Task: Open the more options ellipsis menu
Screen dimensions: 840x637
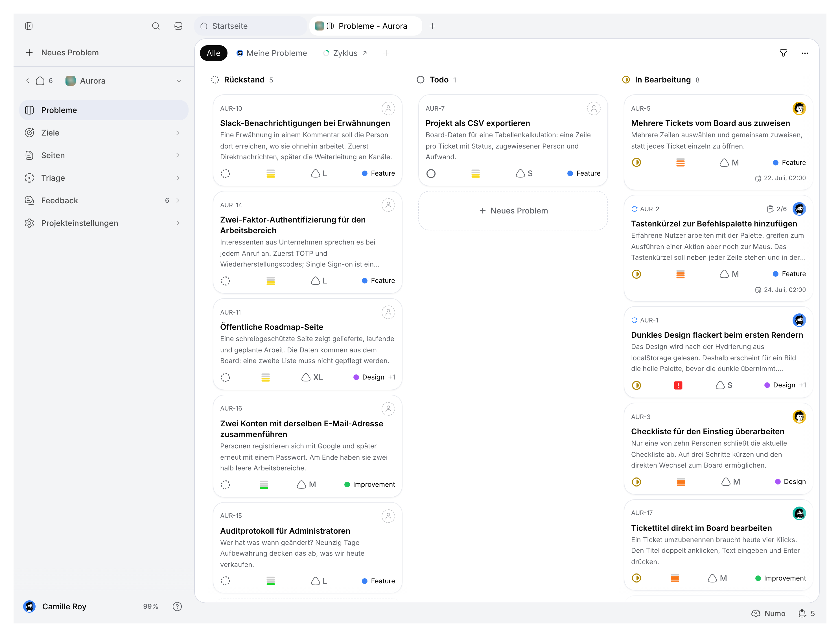Action: point(805,53)
